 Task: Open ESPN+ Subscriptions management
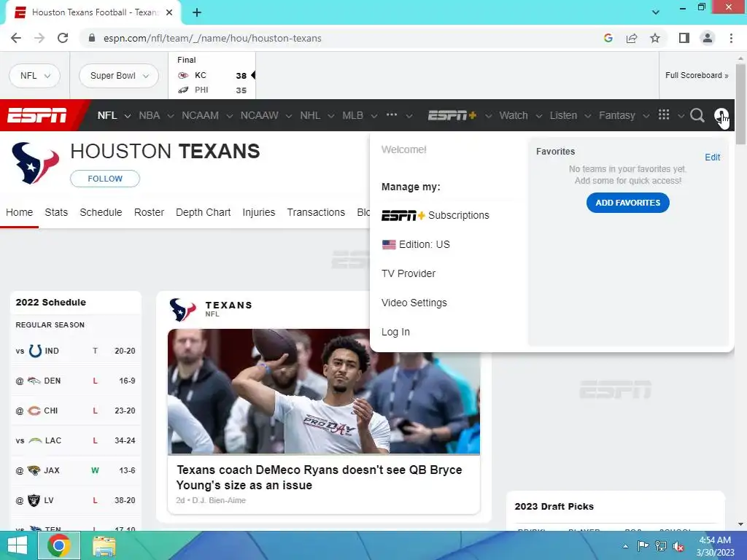click(436, 215)
